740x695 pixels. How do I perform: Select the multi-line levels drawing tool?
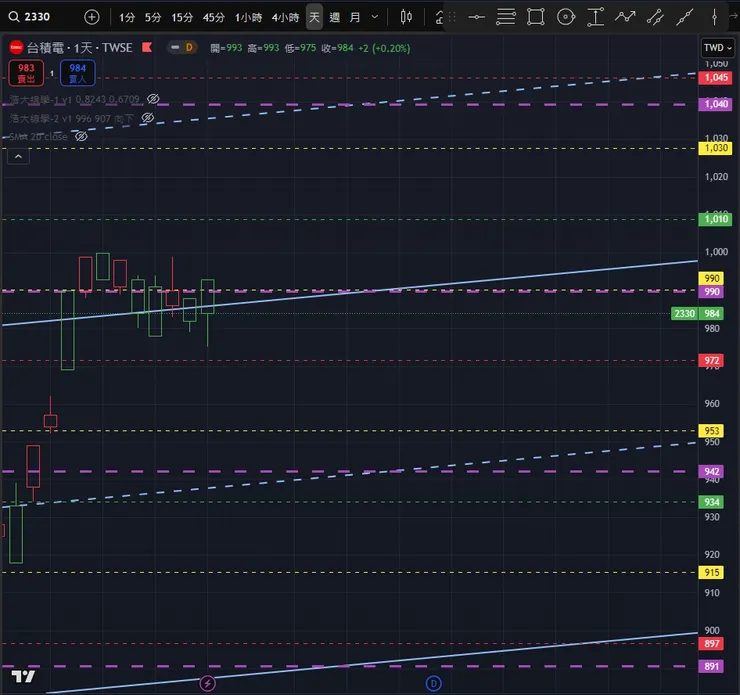[505, 17]
